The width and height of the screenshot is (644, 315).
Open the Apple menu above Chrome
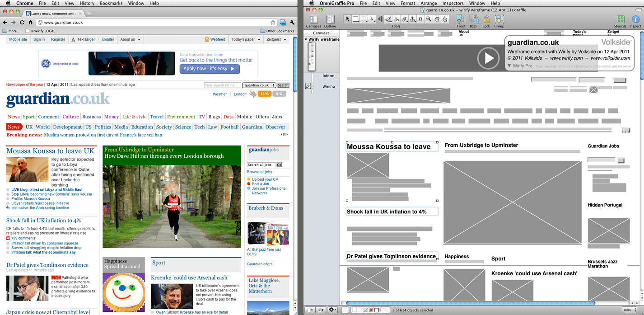click(x=7, y=3)
